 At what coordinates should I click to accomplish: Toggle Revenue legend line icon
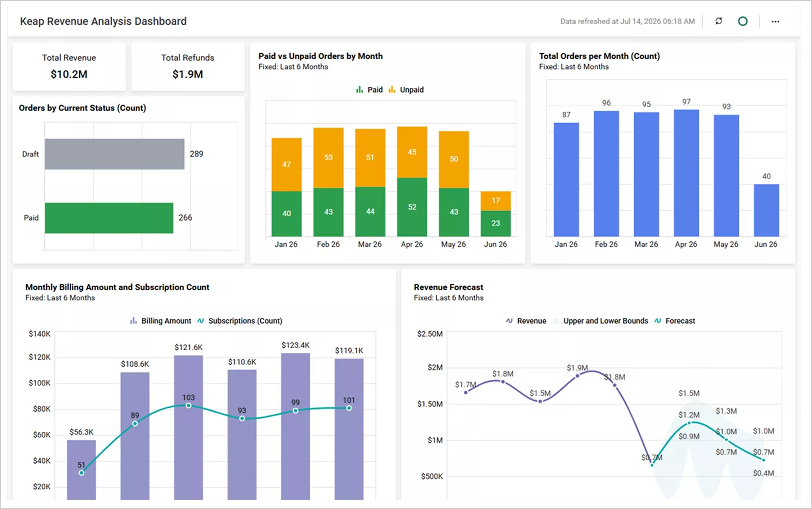pyautogui.click(x=509, y=321)
